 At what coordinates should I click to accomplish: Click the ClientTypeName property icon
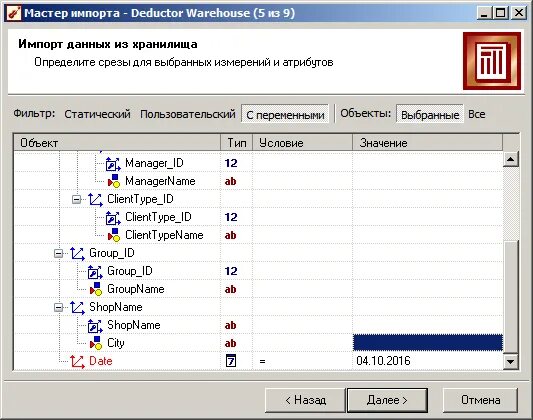pos(114,235)
